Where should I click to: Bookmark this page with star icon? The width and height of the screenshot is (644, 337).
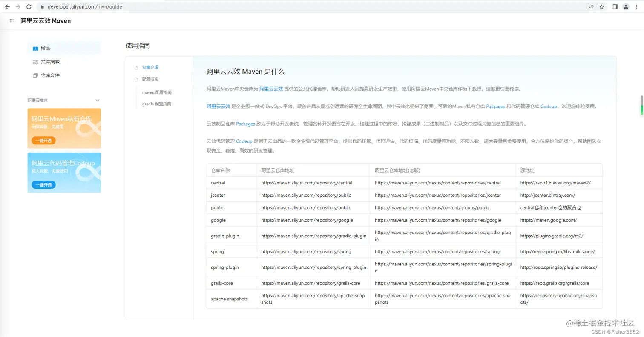(602, 7)
